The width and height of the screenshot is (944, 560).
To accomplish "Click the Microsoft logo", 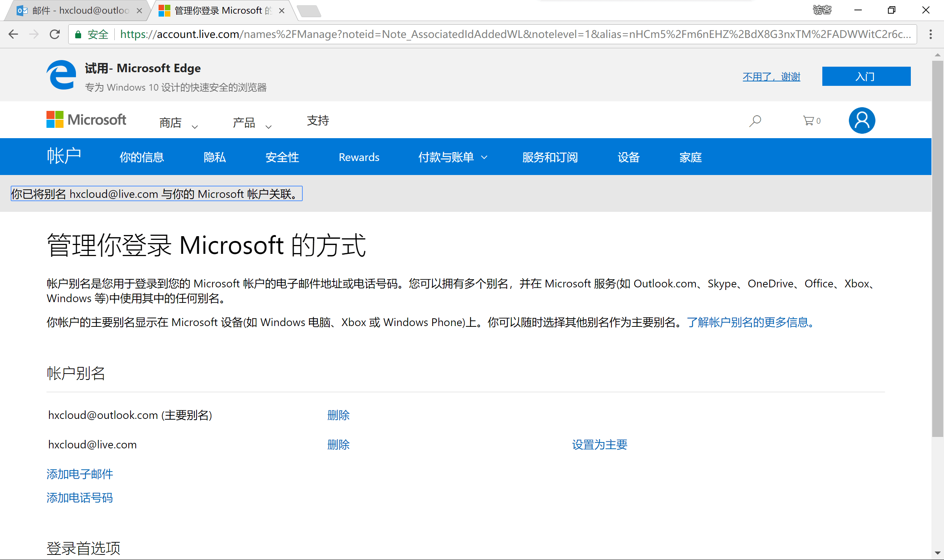I will 86,120.
